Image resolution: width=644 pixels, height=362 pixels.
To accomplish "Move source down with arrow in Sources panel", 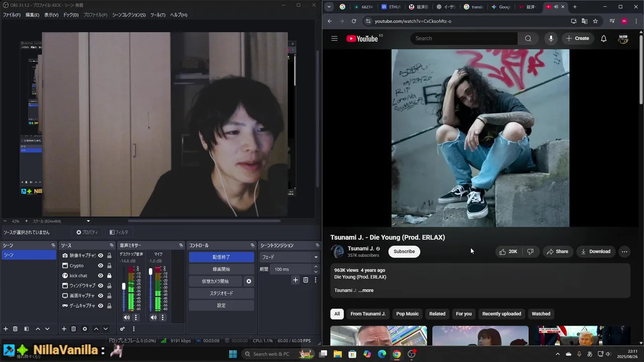I will pyautogui.click(x=106, y=329).
